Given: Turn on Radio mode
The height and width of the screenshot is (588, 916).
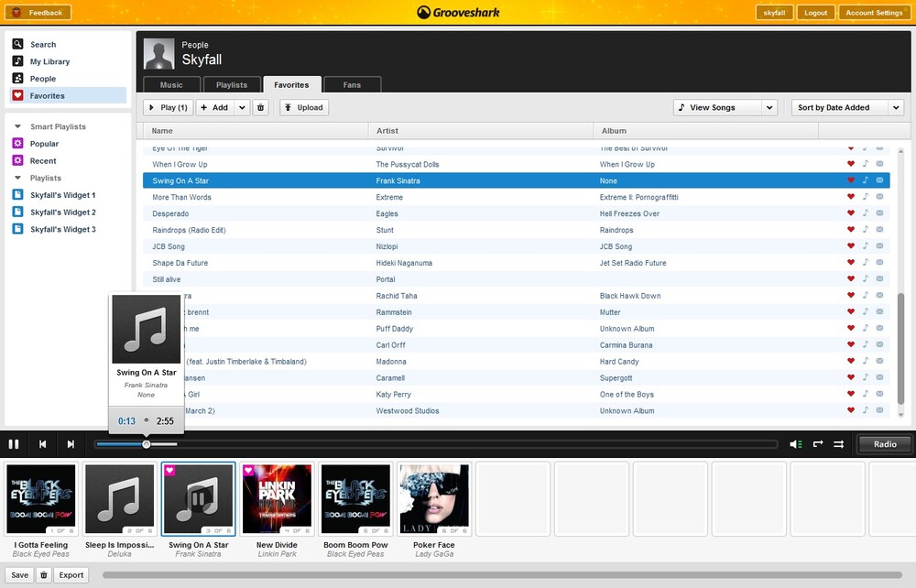Looking at the screenshot, I should (885, 444).
